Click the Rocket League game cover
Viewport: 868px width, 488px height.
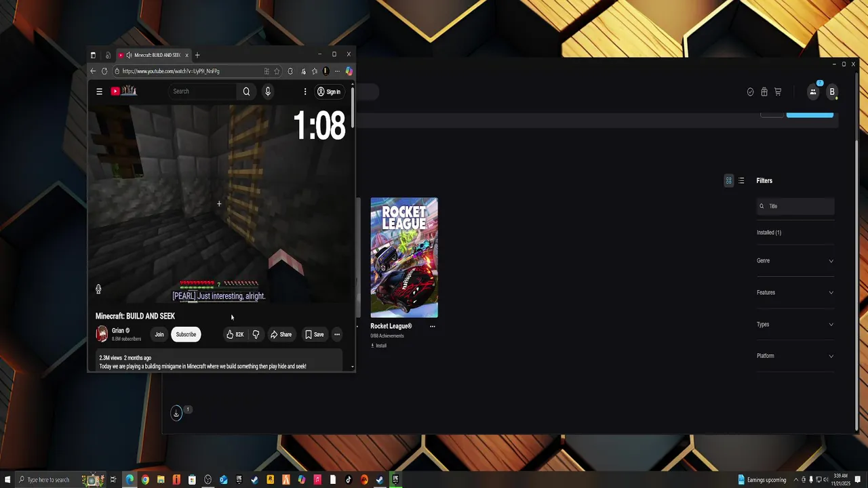pos(404,258)
